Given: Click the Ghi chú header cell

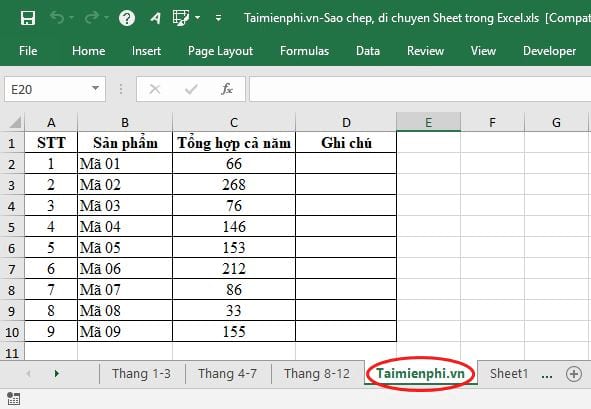Looking at the screenshot, I should pos(346,142).
